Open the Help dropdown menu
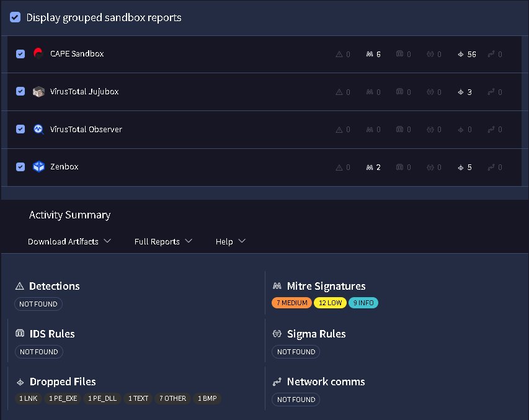 pos(231,241)
